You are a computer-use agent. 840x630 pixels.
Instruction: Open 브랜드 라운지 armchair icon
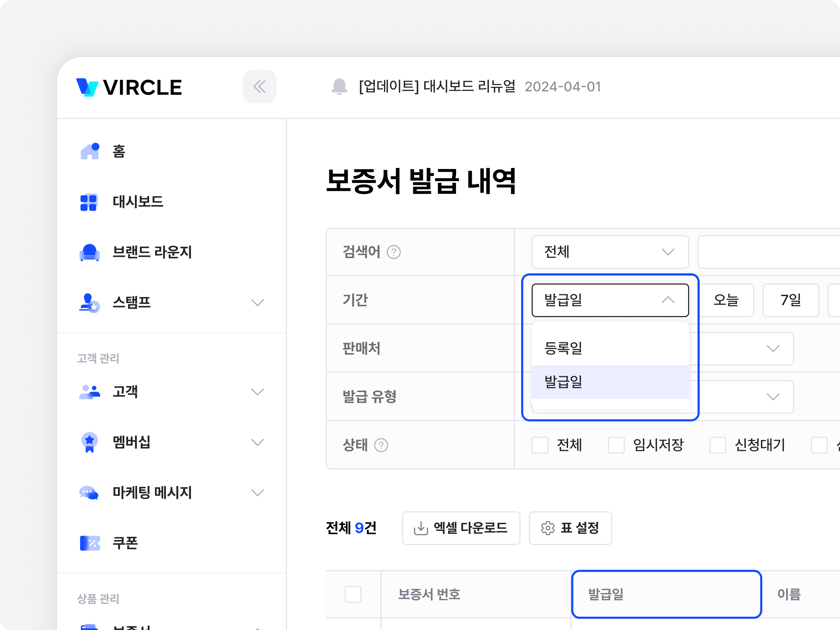coord(90,252)
